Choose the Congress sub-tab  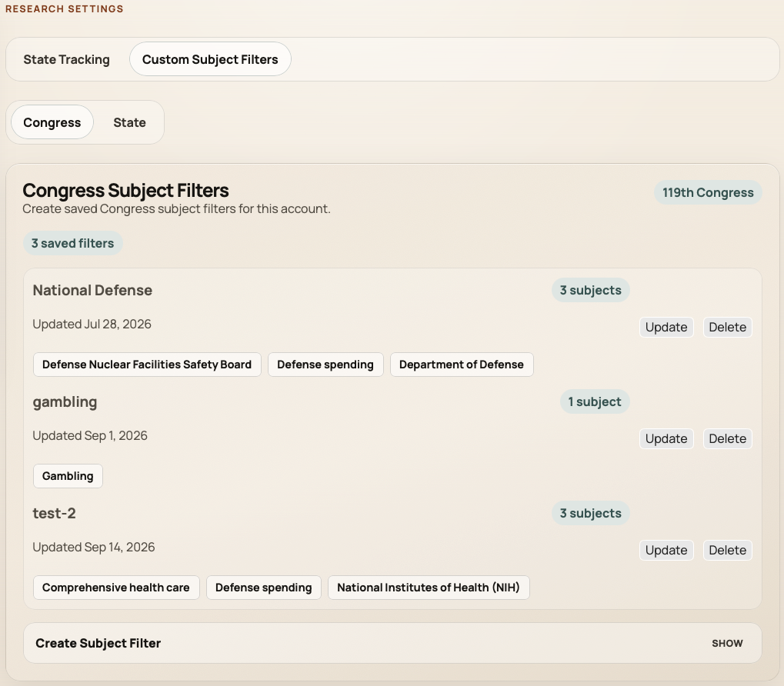pos(52,122)
